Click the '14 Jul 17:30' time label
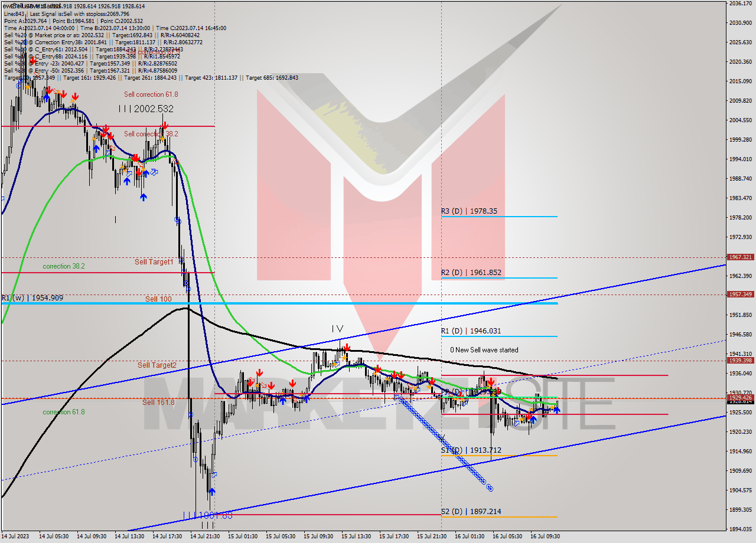This screenshot has width=756, height=543. pyautogui.click(x=168, y=537)
